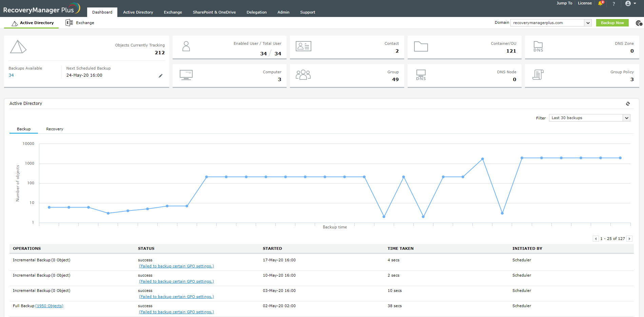Go to previous page of operations
Image resolution: width=644 pixels, height=317 pixels.
click(x=596, y=239)
